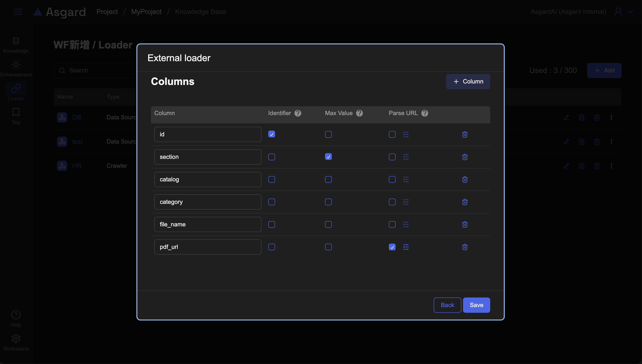This screenshot has width=642, height=364.
Task: Click the category column name field
Action: pyautogui.click(x=208, y=202)
